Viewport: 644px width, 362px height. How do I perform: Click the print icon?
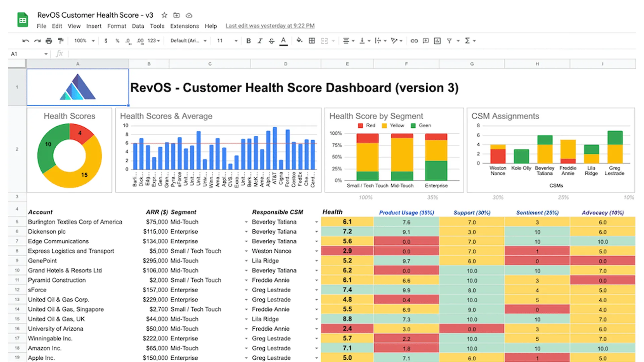tap(49, 41)
